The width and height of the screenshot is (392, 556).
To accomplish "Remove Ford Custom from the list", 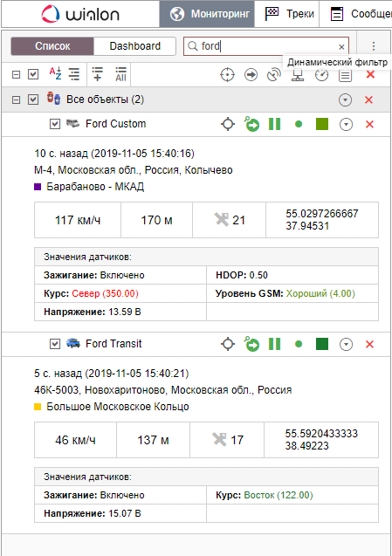I will (x=369, y=125).
